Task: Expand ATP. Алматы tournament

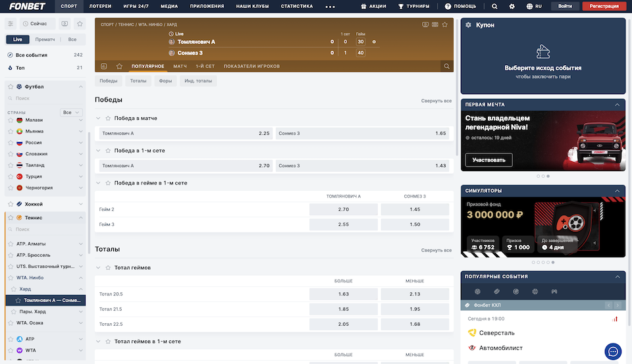Action: pos(80,244)
